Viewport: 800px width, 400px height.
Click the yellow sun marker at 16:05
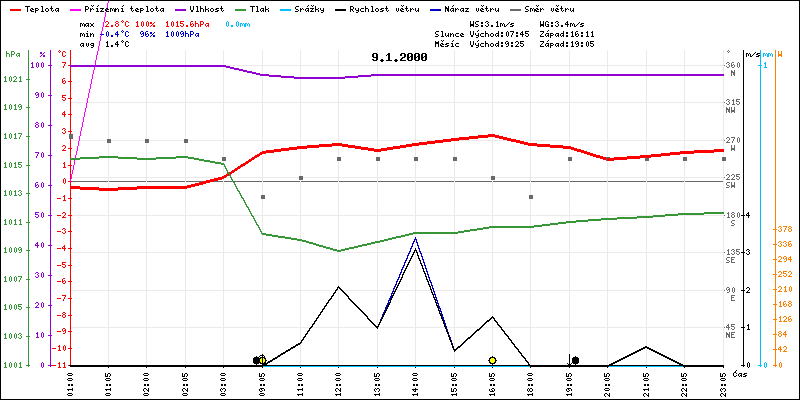coord(493,360)
